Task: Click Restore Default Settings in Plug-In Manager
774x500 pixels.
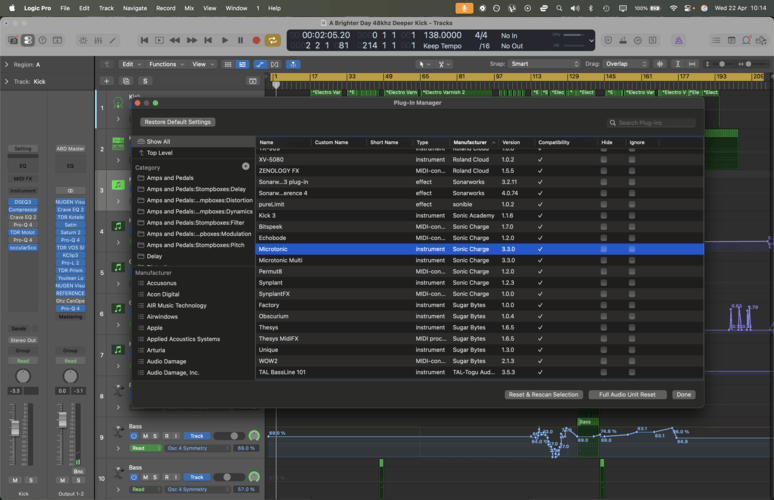Action: (178, 122)
